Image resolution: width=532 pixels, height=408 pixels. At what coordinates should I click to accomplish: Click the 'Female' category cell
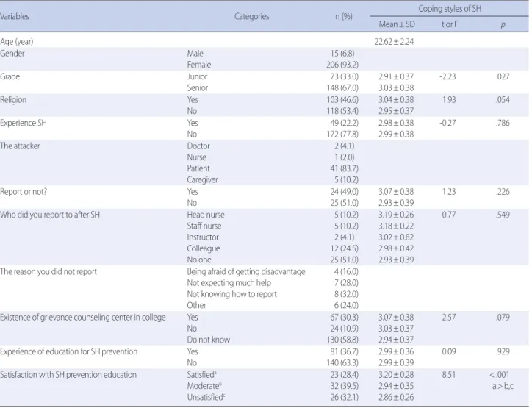coord(199,65)
